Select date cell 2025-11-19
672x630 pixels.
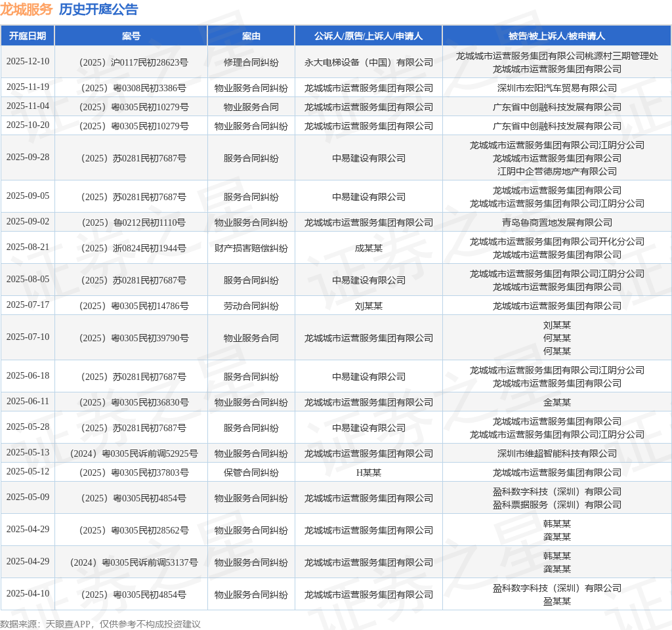(28, 87)
